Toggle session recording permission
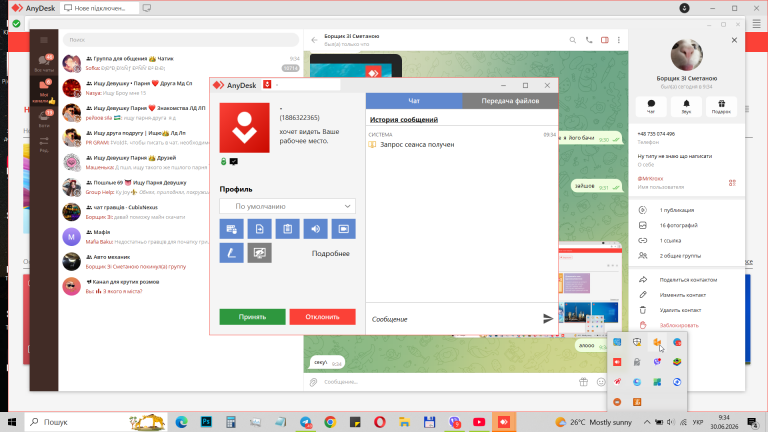Viewport: 768px width, 432px height. pos(343,229)
